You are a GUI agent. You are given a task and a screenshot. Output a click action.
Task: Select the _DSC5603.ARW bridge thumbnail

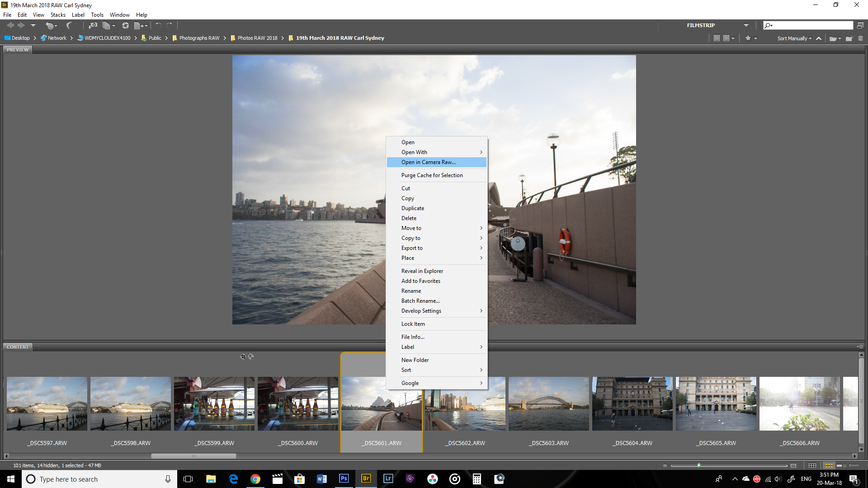(548, 404)
